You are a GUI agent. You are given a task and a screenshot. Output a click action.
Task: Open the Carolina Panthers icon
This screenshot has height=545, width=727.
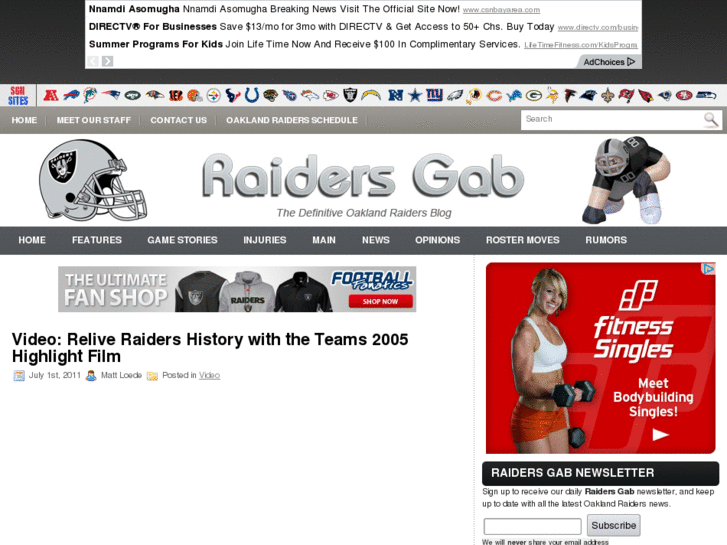(x=588, y=96)
